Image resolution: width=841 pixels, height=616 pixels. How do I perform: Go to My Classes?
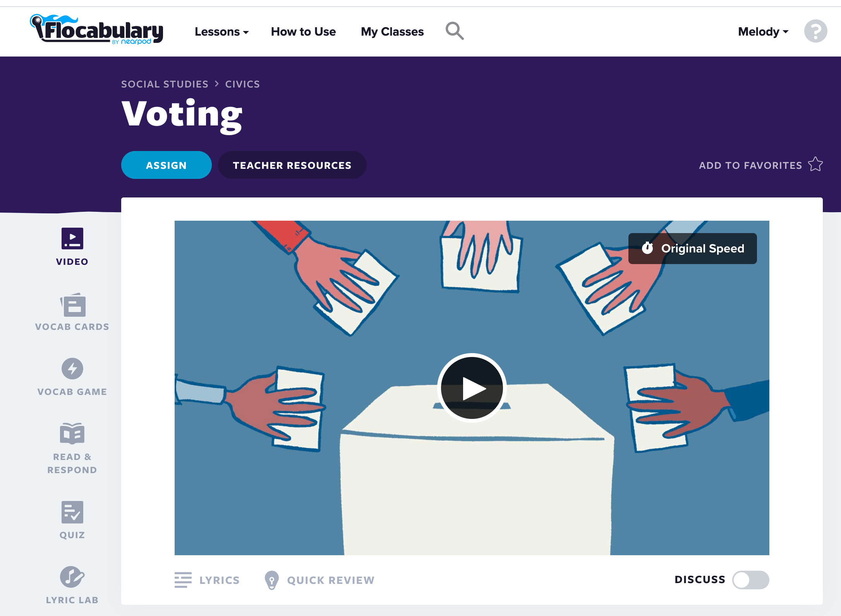(392, 32)
